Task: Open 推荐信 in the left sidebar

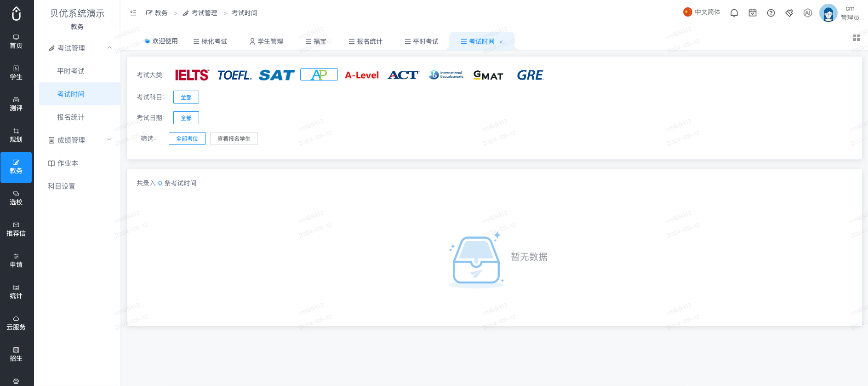Action: [16, 230]
